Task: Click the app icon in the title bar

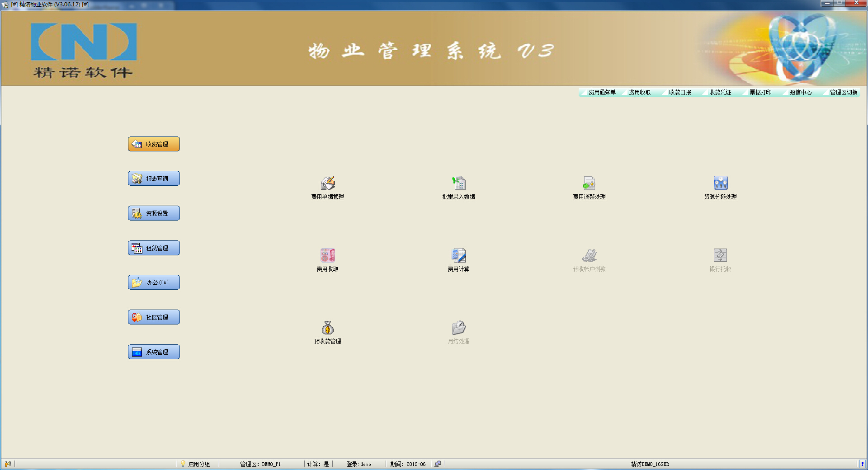Action: click(x=5, y=5)
